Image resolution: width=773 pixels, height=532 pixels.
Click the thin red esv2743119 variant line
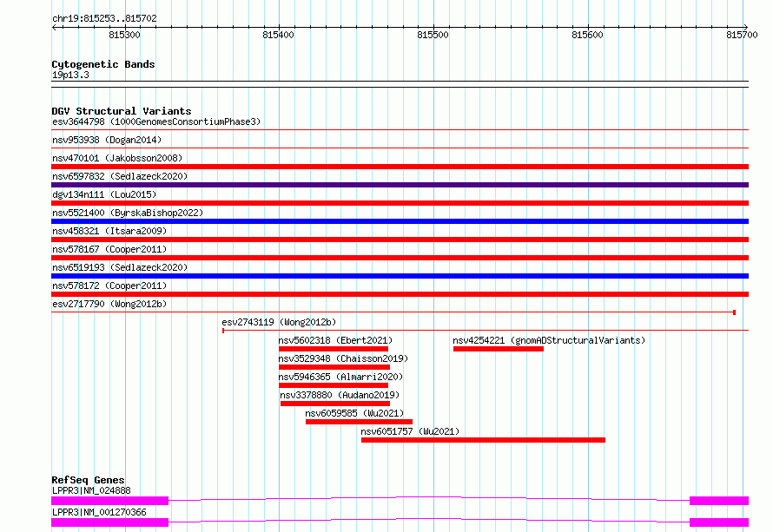486,330
